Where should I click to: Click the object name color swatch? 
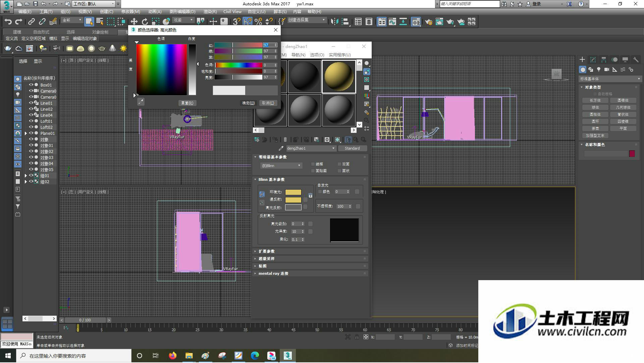[x=632, y=154]
